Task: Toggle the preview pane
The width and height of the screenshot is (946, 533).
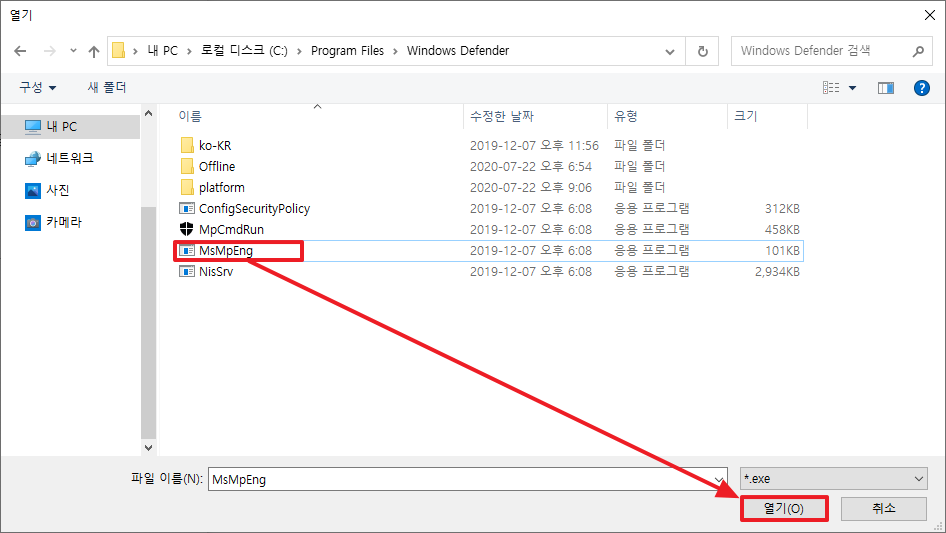Action: 886,88
